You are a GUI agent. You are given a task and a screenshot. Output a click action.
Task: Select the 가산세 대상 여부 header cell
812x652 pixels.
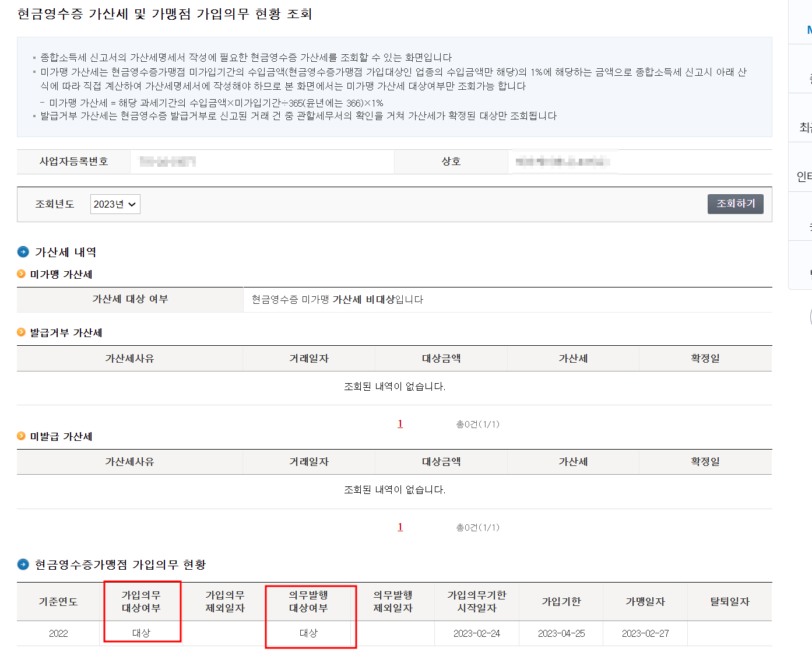click(x=130, y=299)
